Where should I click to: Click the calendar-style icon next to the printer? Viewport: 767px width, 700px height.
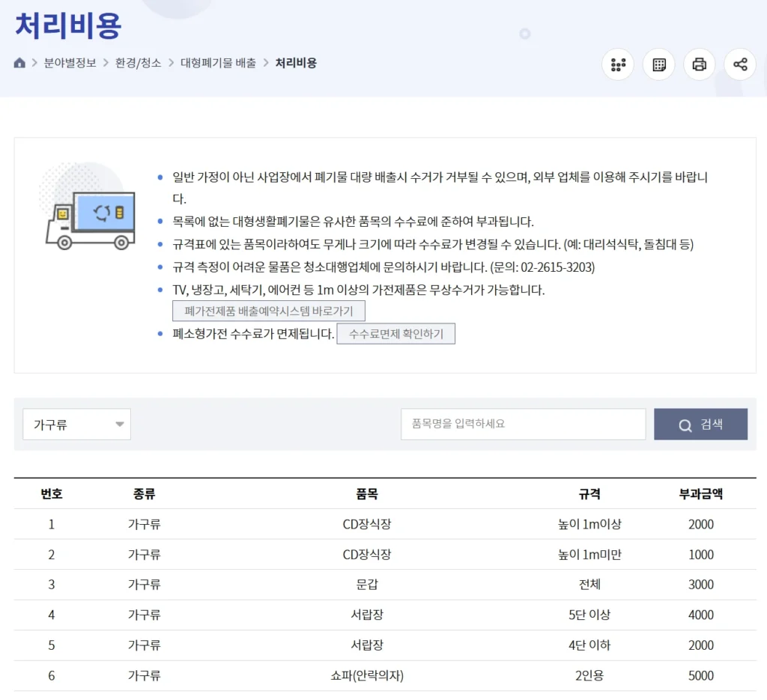click(658, 64)
